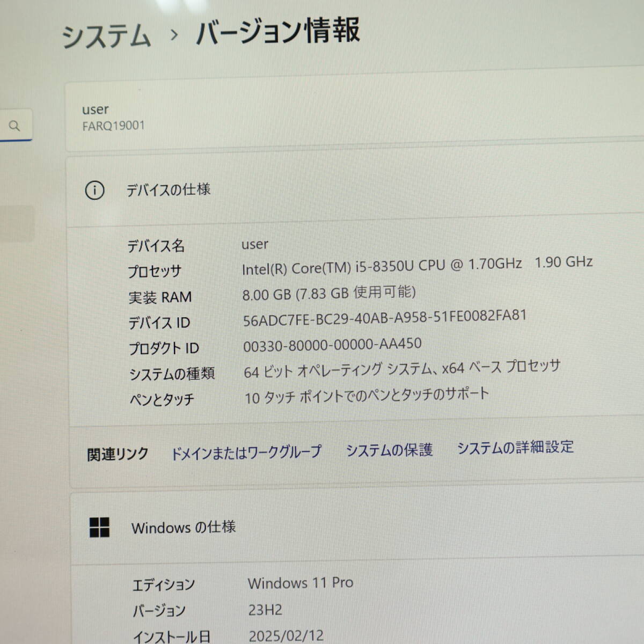Click the Windows の仕様 section header
This screenshot has height=644, width=644.
(x=184, y=527)
